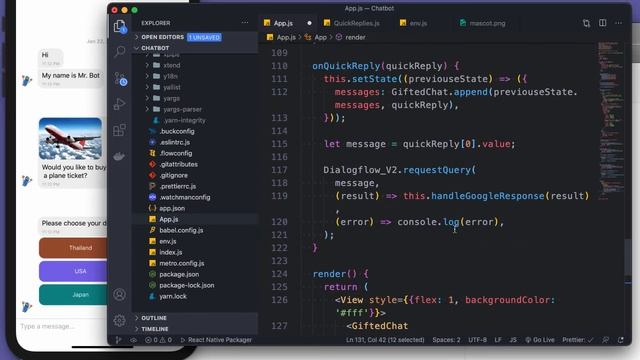640x360 pixels.
Task: Split the editor to the right
Action: coord(603,23)
